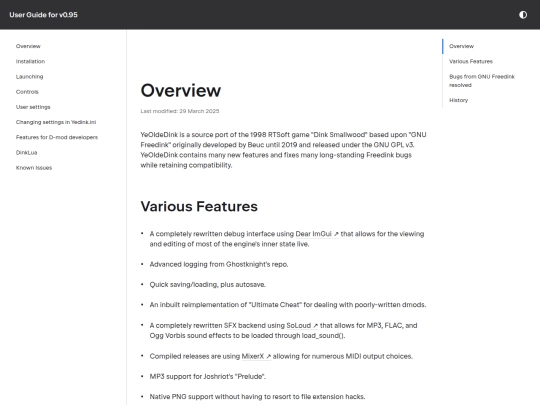Go to the DinkLua page
540x405 pixels.
pos(27,152)
